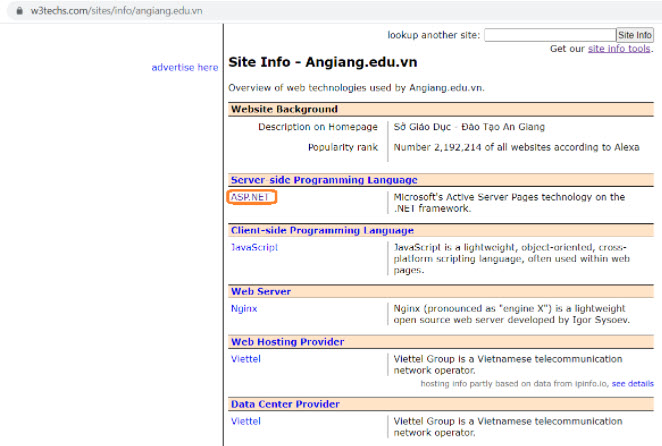Screen dimensions: 662x446
Task: Click text Sở Giáo Dục - Đào Tạo An Giang
Action: click(469, 127)
